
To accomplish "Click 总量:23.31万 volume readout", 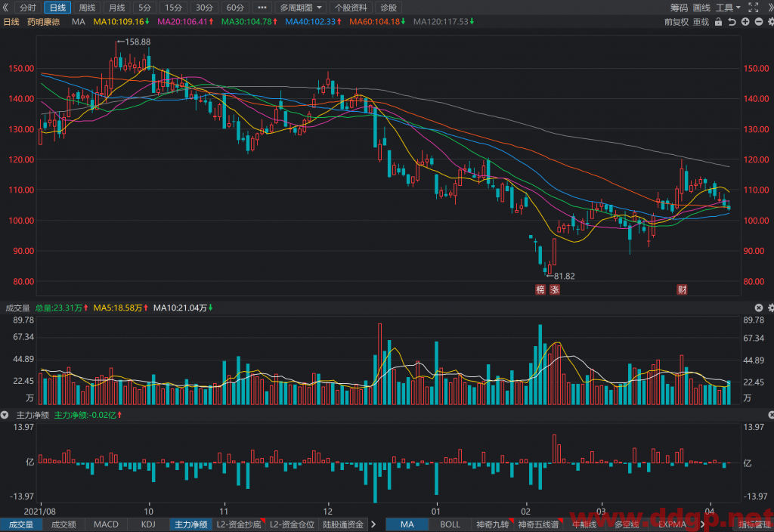I will [62, 308].
